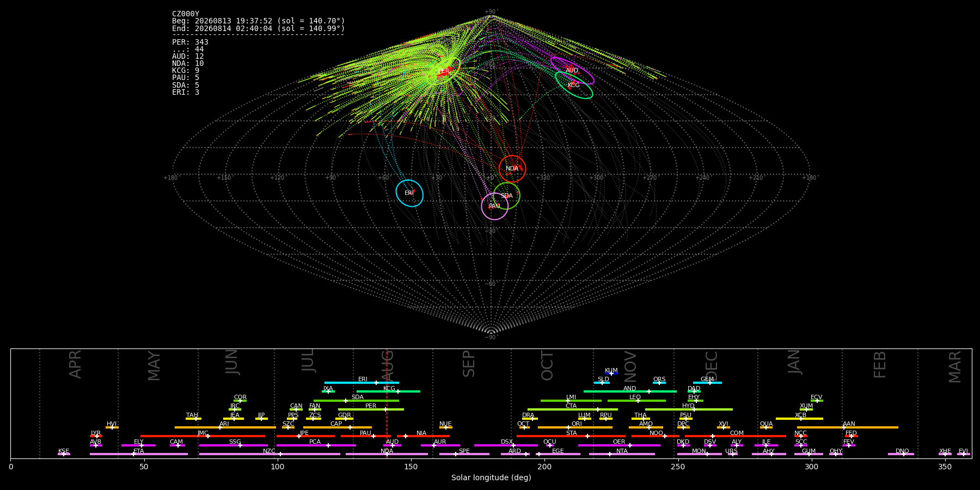Click the red NDA radiant circle
980x490 pixels.
pyautogui.click(x=512, y=169)
